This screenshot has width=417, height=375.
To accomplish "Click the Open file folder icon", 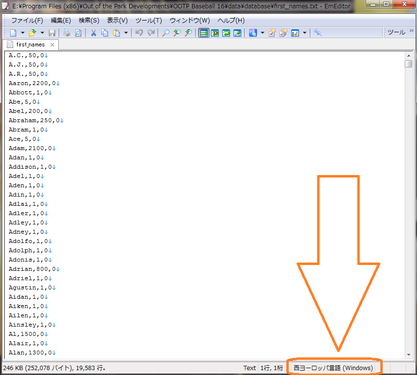I will coord(32,33).
